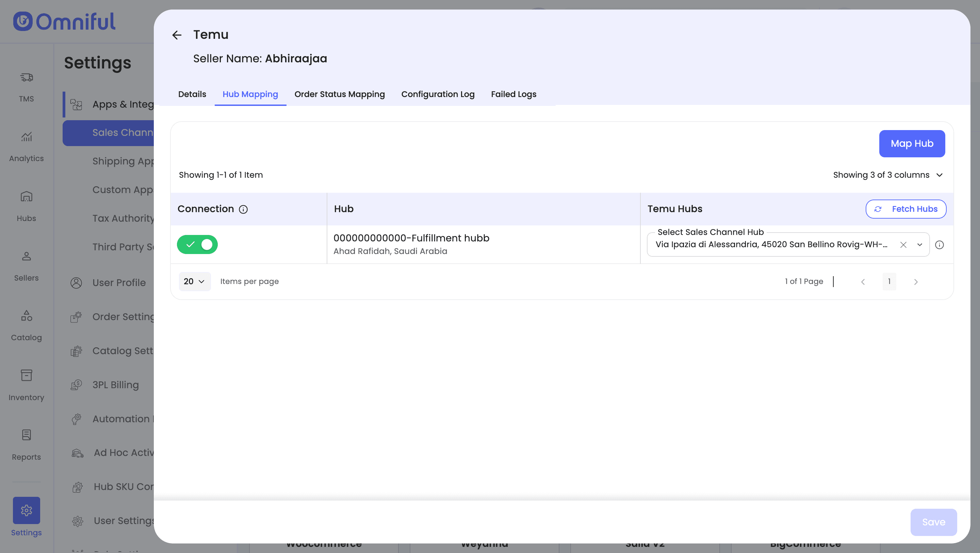Click info icon beside Sales Channel Hub dropdown
This screenshot has height=553, width=980.
(x=939, y=245)
